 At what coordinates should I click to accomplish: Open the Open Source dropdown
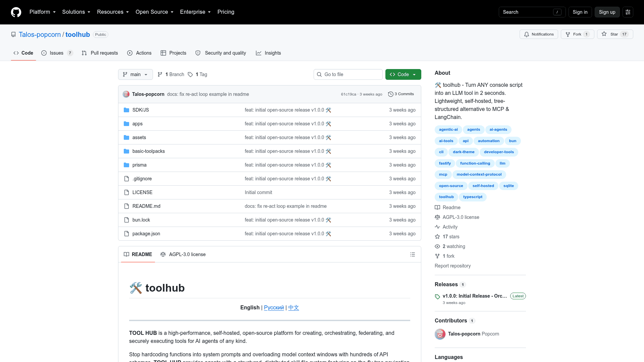click(155, 12)
